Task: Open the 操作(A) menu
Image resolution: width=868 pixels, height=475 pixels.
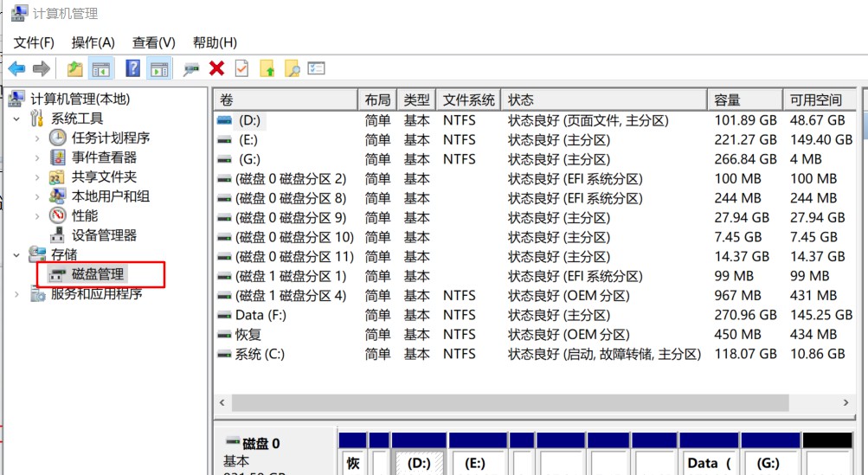Action: click(x=93, y=42)
